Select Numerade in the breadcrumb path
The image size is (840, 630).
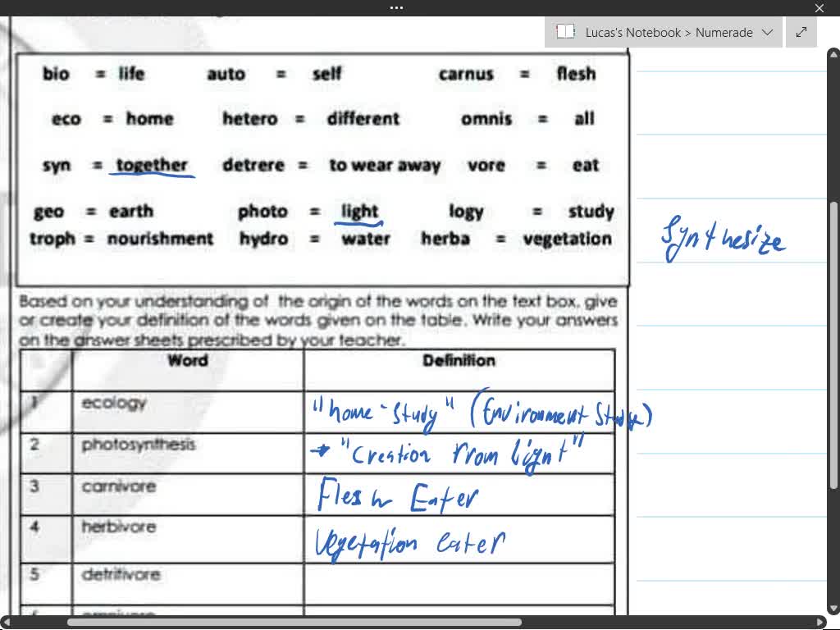pos(725,32)
